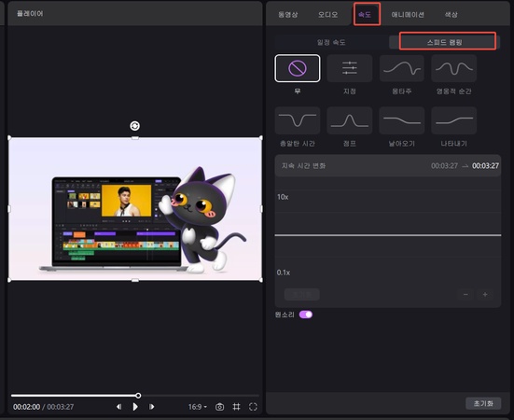The width and height of the screenshot is (514, 420).
Task: Apply the 몽타주 speed curve preset
Action: tap(401, 68)
